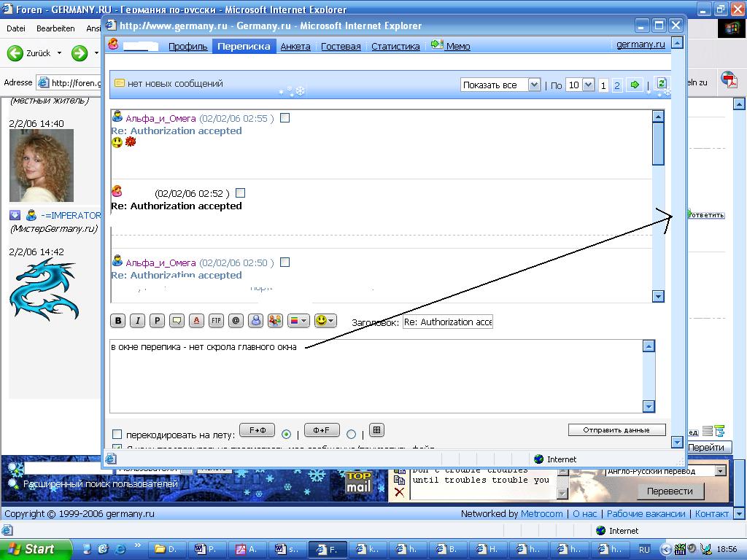Click the user avatar icon beside Профиль
This screenshot has width=747, height=560.
coord(113,44)
